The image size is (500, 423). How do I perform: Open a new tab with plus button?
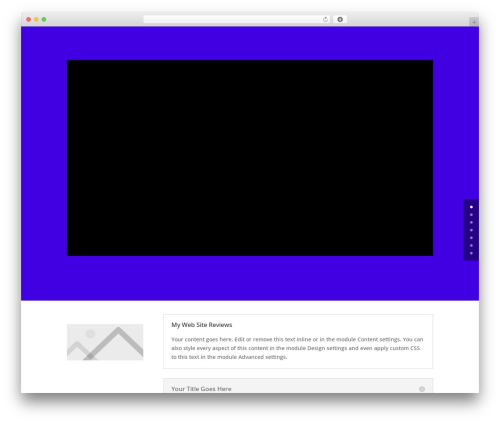(474, 22)
